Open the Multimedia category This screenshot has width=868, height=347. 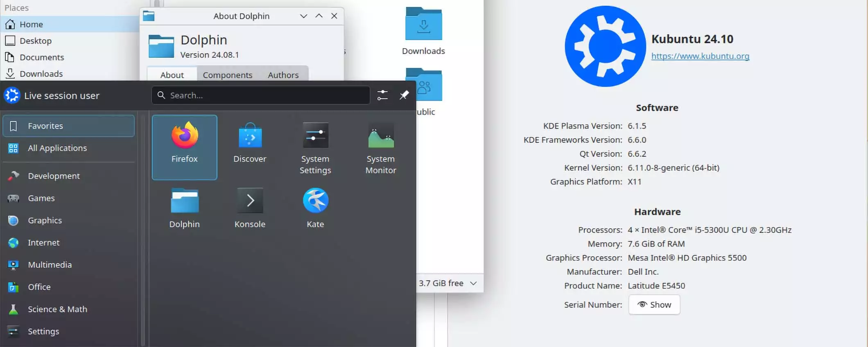68,265
